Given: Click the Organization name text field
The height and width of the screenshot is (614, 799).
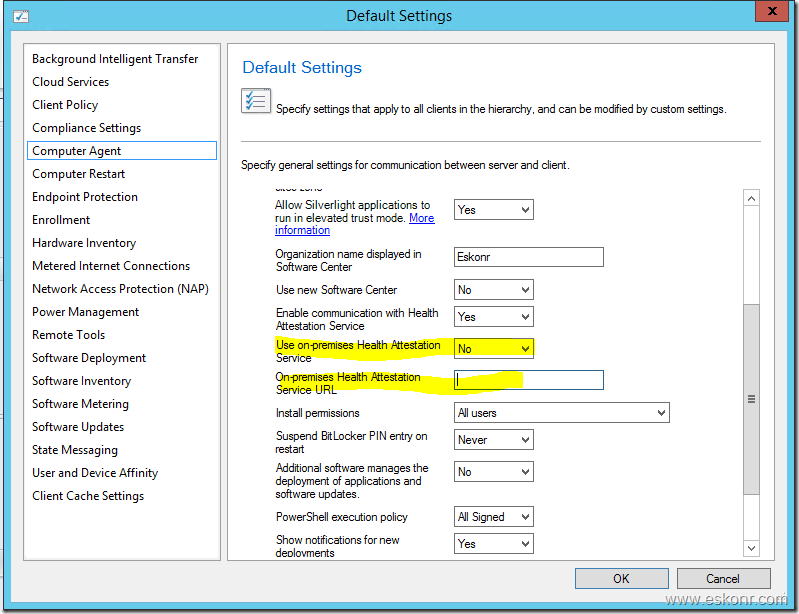Looking at the screenshot, I should 529,257.
